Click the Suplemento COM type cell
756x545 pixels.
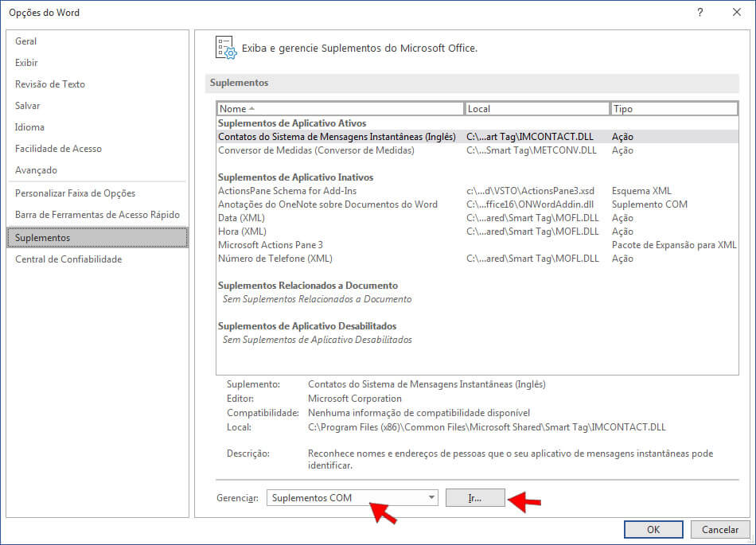point(649,204)
